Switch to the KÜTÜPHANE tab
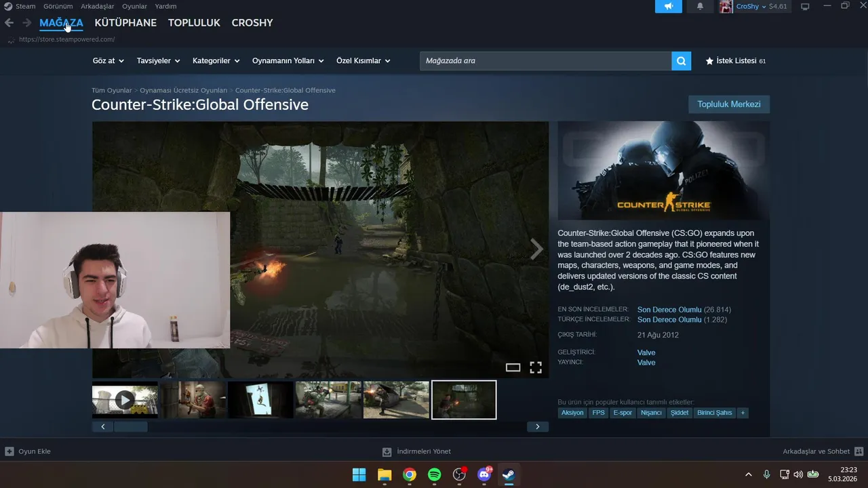868x488 pixels. coord(125,23)
